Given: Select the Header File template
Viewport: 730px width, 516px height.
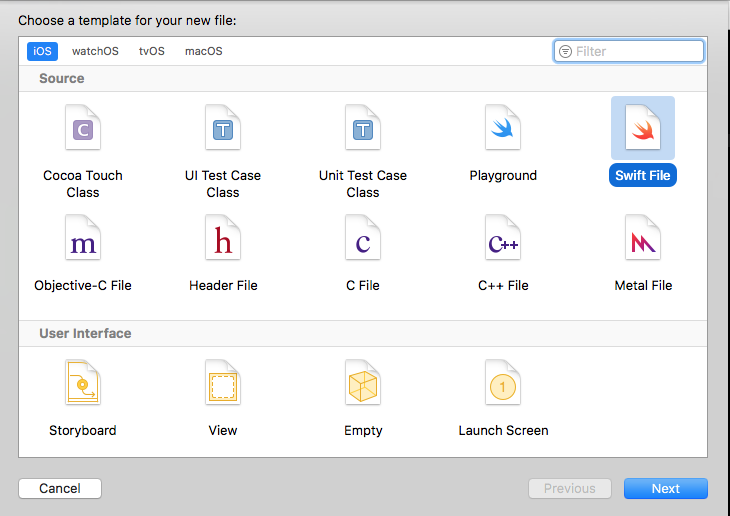Looking at the screenshot, I should (223, 239).
